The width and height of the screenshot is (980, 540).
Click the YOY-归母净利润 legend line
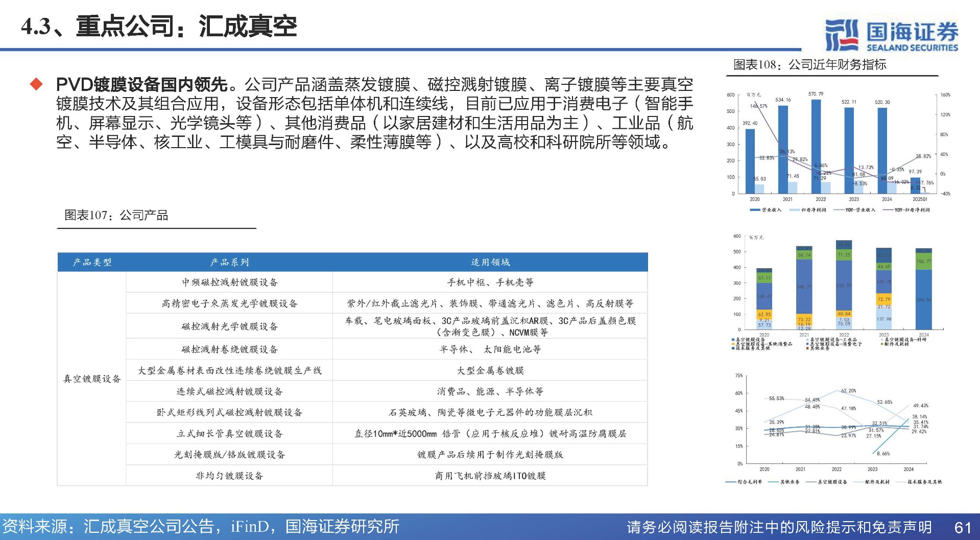888,209
